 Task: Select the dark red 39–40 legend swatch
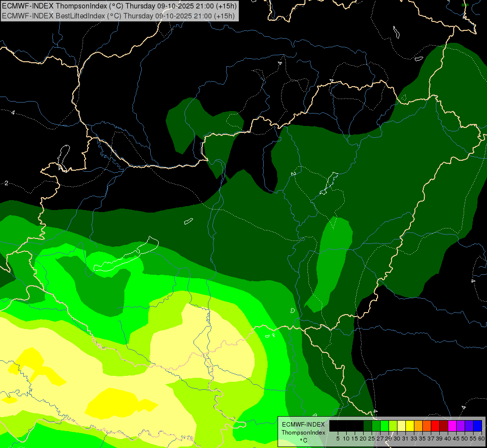(444, 426)
